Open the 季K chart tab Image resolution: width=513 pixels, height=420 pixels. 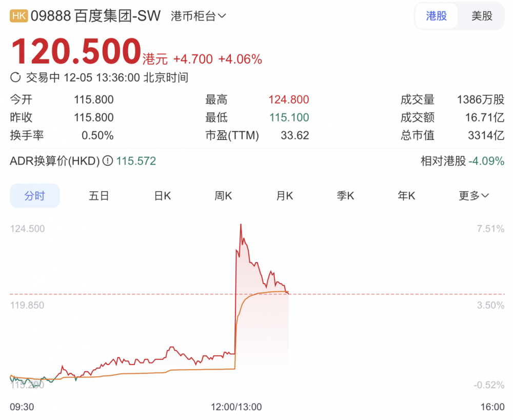point(345,195)
